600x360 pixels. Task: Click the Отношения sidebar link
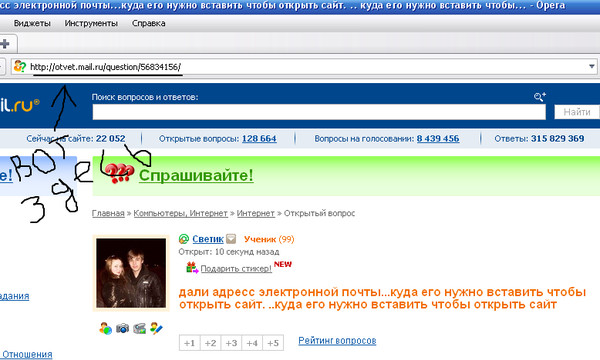pyautogui.click(x=27, y=354)
